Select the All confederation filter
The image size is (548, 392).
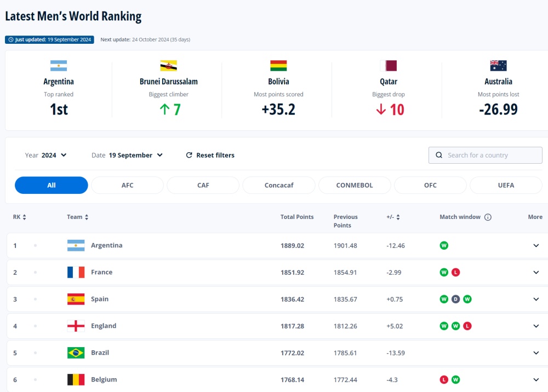52,186
